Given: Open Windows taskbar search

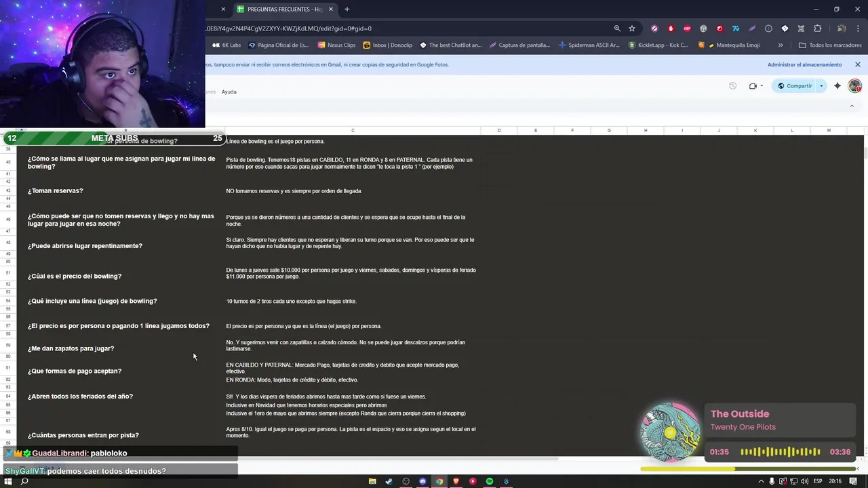Looking at the screenshot, I should click(24, 481).
